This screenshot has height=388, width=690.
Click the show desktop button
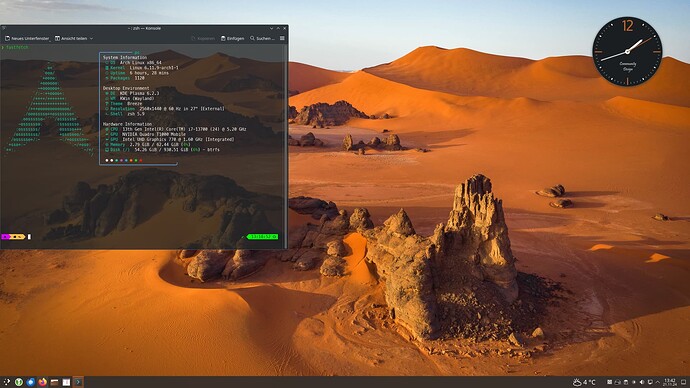click(683, 382)
